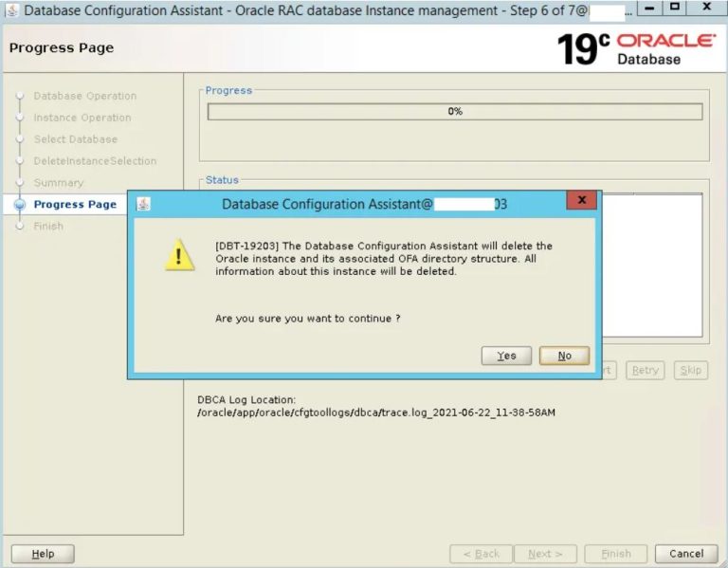
Task: Click the progress bar showing 0%
Action: click(x=455, y=112)
